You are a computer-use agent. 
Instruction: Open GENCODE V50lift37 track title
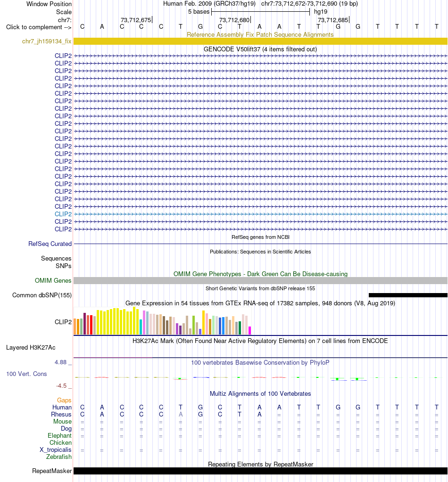tap(260, 49)
